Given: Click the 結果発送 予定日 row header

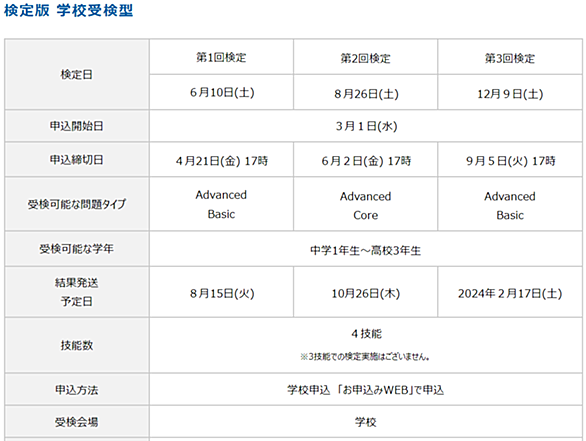Looking at the screenshot, I should tap(77, 292).
